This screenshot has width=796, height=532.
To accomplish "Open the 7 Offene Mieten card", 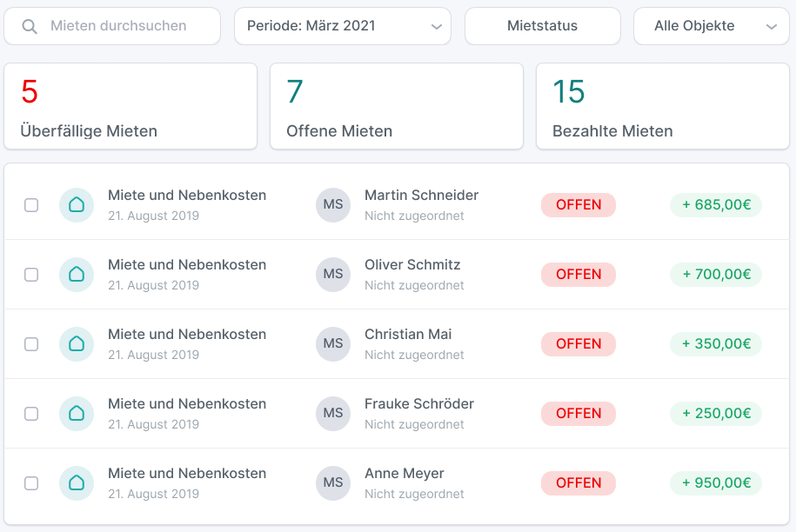I will click(397, 106).
